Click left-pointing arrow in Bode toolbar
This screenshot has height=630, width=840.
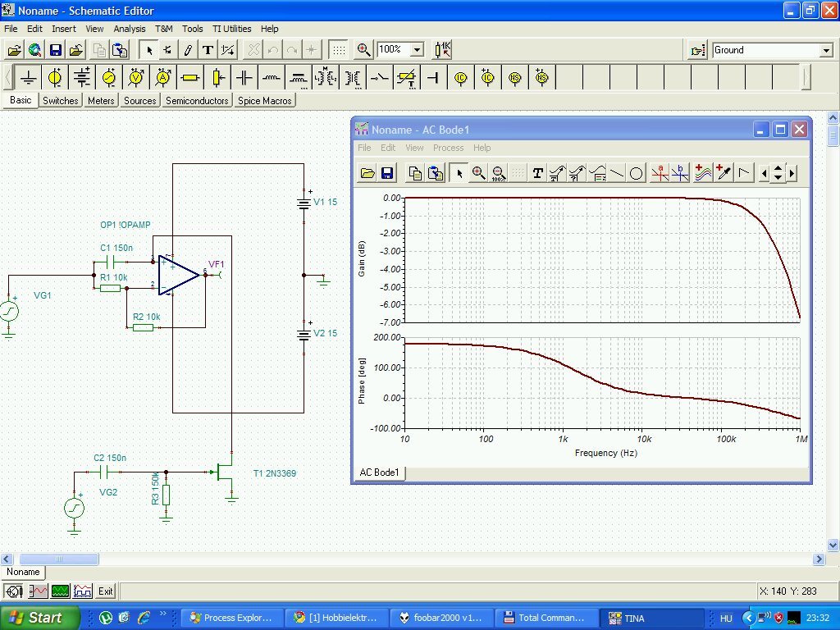(764, 173)
